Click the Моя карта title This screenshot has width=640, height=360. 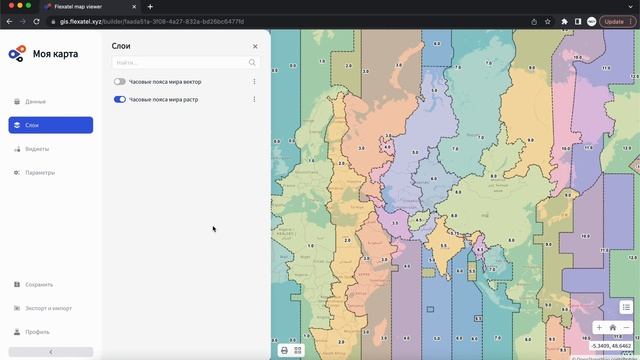56,54
